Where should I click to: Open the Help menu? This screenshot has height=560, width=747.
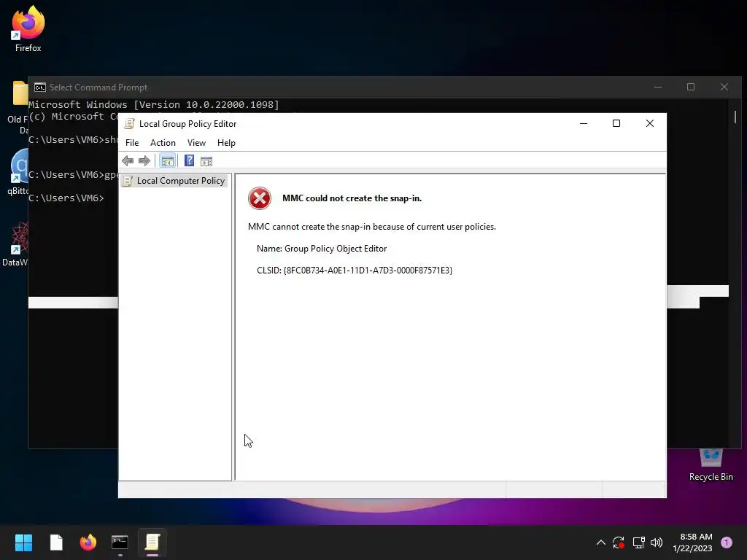226,143
